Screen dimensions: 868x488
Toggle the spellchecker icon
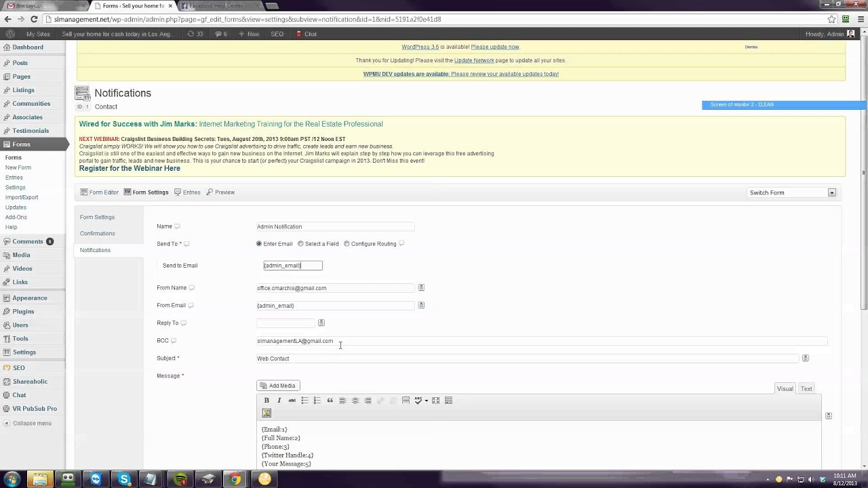tap(418, 401)
